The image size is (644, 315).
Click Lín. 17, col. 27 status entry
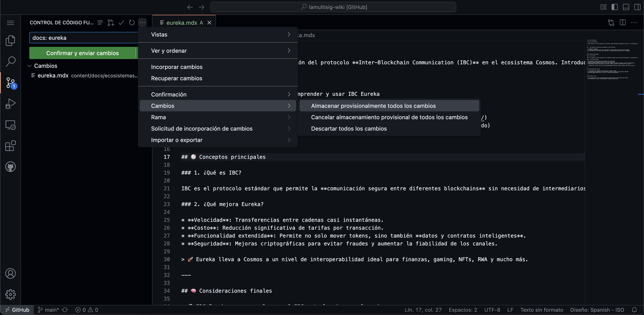(423, 310)
